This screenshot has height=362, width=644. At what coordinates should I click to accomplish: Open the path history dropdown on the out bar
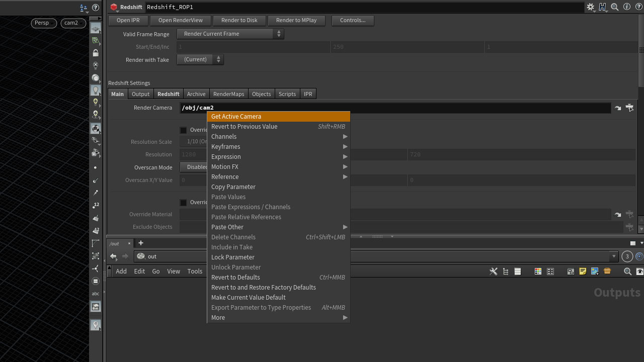614,256
